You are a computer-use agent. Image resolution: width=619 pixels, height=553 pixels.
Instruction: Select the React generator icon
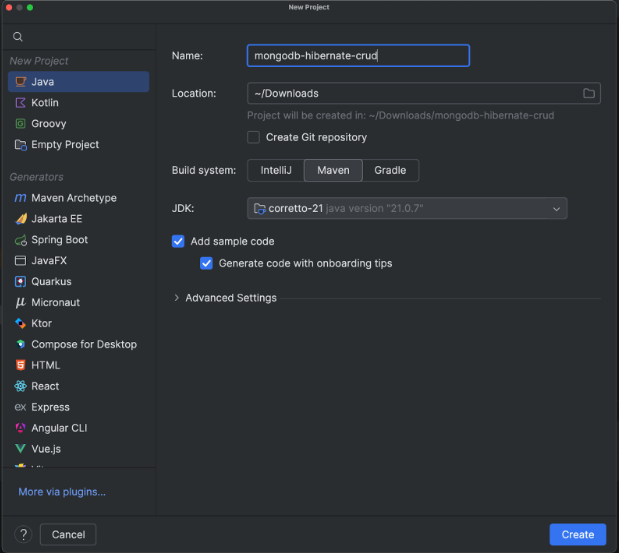pyautogui.click(x=20, y=386)
